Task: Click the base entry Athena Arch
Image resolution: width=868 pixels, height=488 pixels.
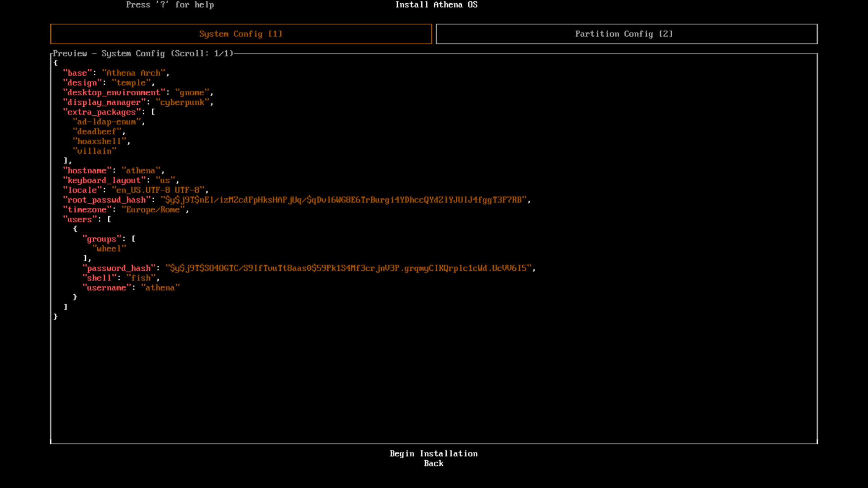Action: click(133, 73)
